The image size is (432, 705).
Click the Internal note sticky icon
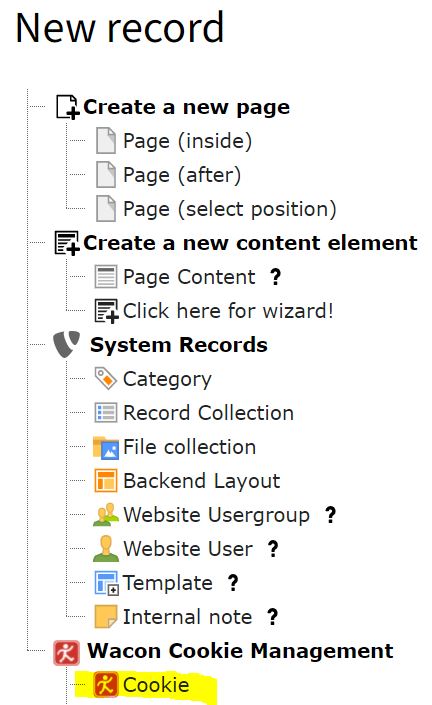(x=106, y=616)
